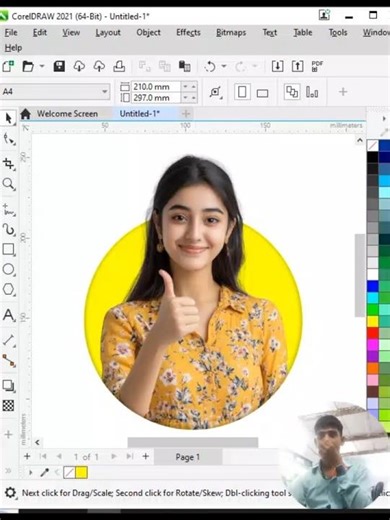Image resolution: width=390 pixels, height=520 pixels.
Task: Select the Polygon tool
Action: (x=8, y=289)
